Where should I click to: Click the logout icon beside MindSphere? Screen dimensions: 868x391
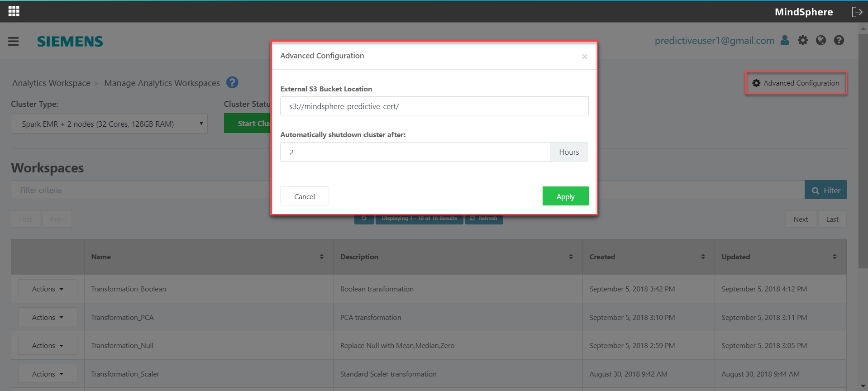coord(857,12)
